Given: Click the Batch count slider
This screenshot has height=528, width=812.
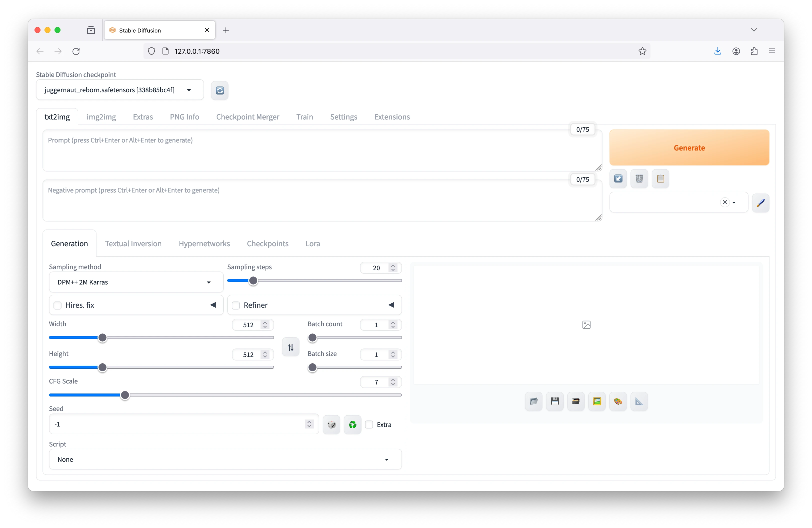Looking at the screenshot, I should click(354, 338).
